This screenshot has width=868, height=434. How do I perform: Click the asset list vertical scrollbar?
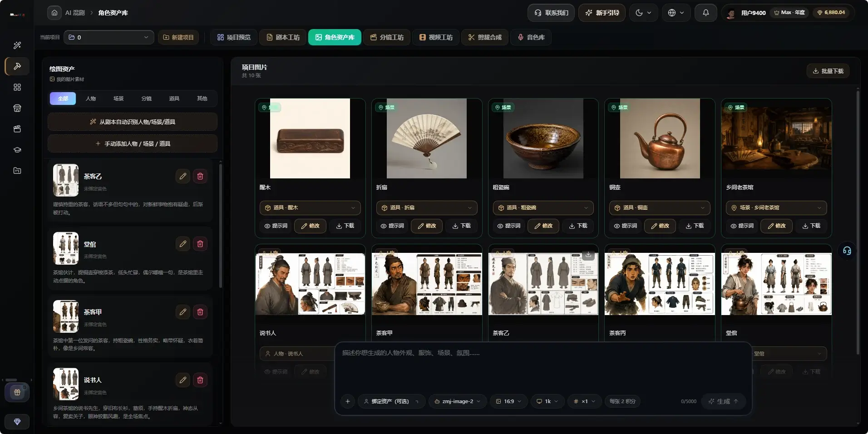pos(221,226)
